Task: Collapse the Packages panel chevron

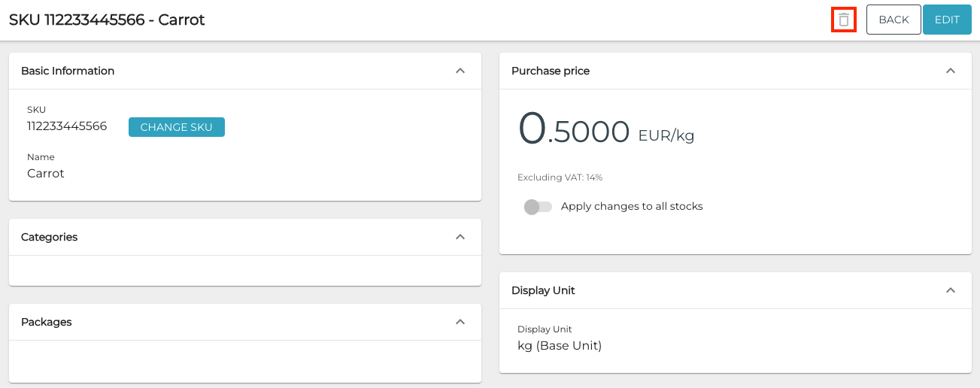Action: [x=460, y=322]
